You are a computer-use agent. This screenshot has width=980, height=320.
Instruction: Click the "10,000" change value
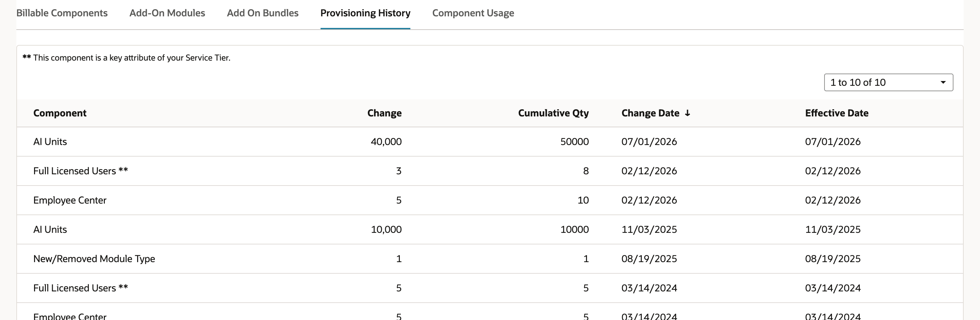click(386, 229)
